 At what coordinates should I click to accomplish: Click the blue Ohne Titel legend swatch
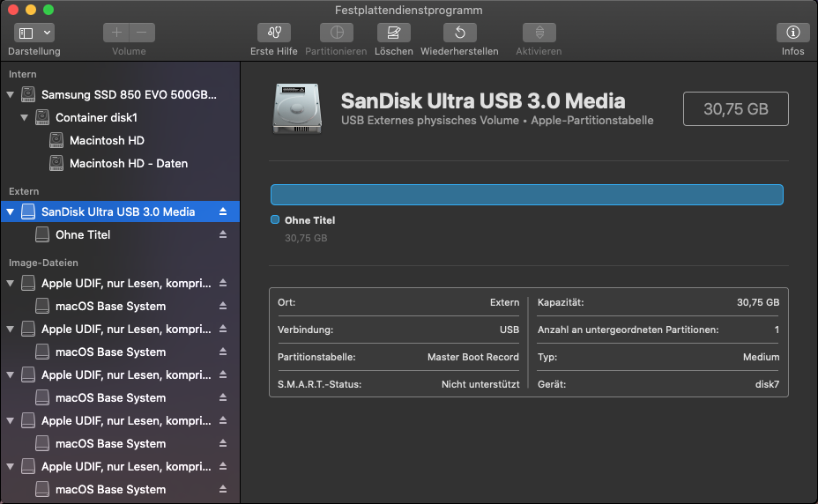[275, 219]
